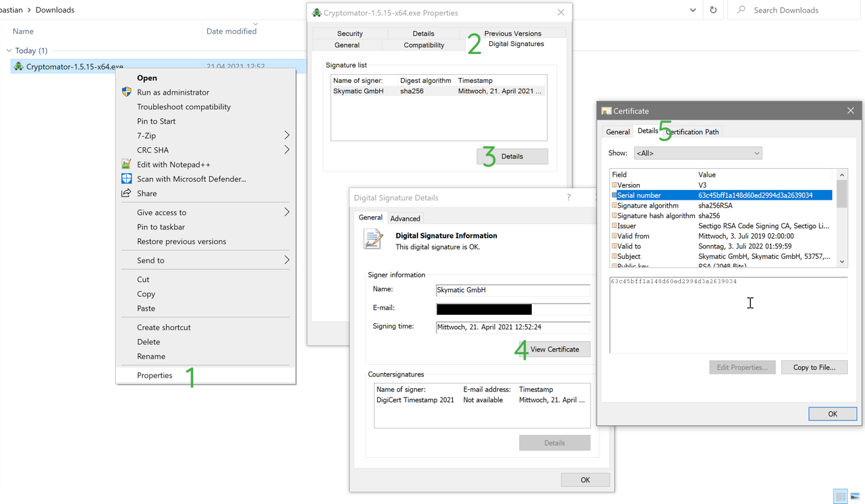Click the help question mark in Signature Details
The image size is (865, 504).
tap(569, 198)
